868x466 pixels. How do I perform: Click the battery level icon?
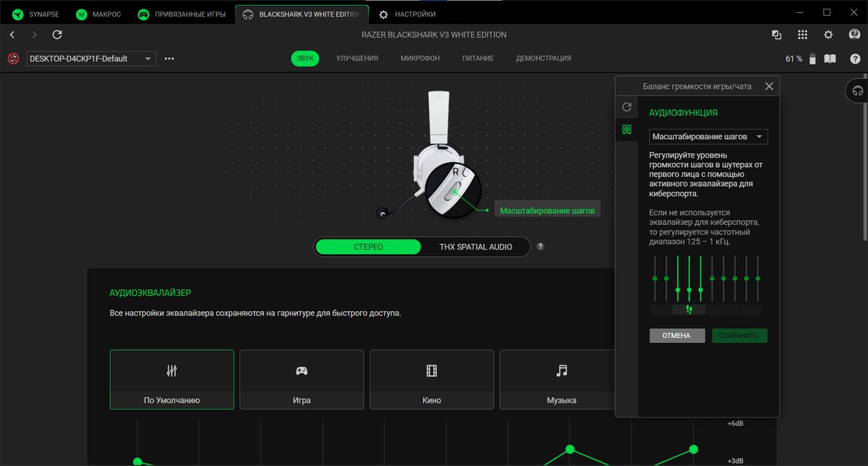click(x=813, y=59)
